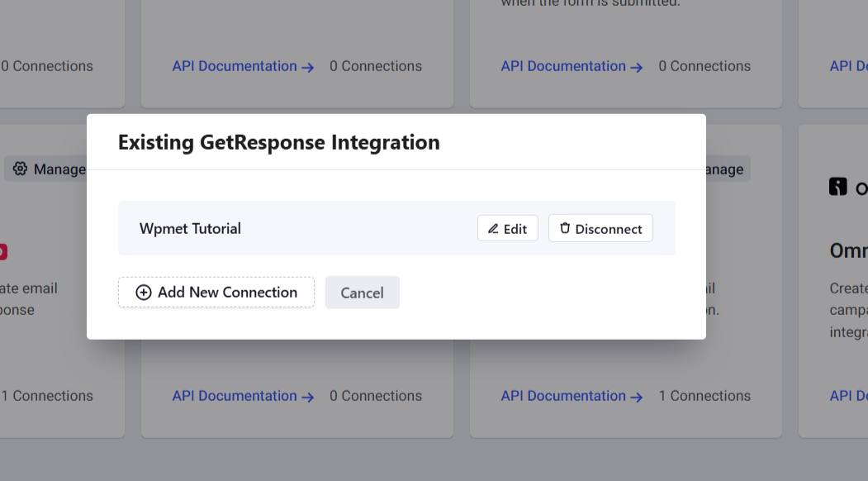
Task: Add a new GetResponse connection
Action: 216,292
